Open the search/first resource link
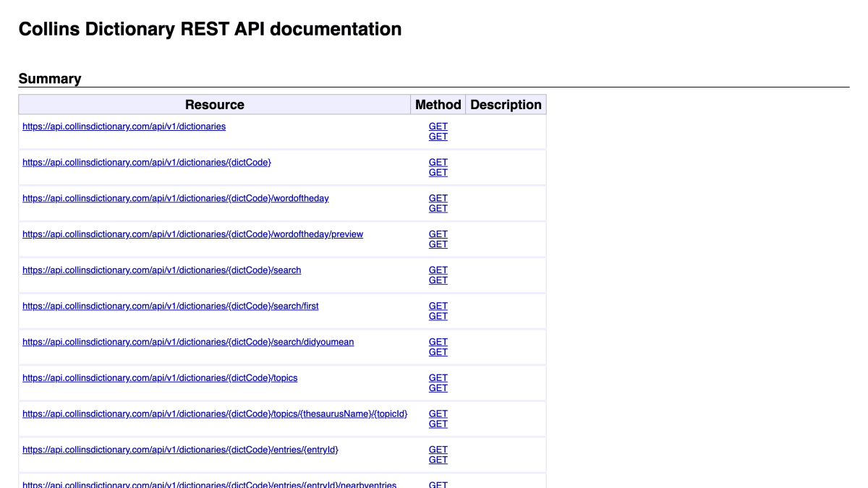The width and height of the screenshot is (868, 488). point(171,306)
